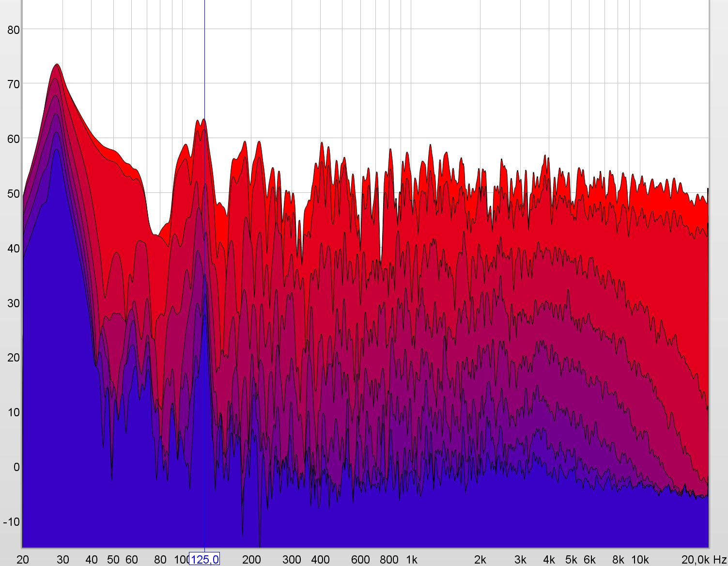This screenshot has width=728, height=566.
Task: Click the 0 dB label on vertical axis
Action: point(16,467)
